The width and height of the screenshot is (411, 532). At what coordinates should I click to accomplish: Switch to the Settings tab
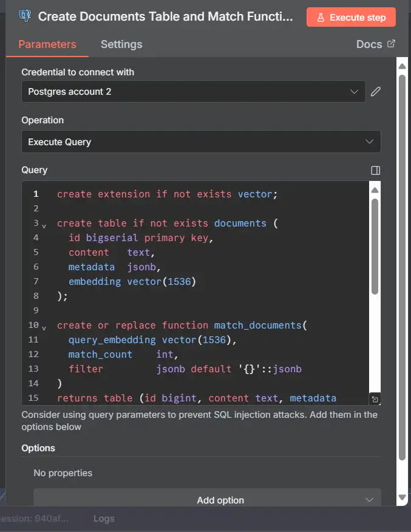pyautogui.click(x=121, y=44)
